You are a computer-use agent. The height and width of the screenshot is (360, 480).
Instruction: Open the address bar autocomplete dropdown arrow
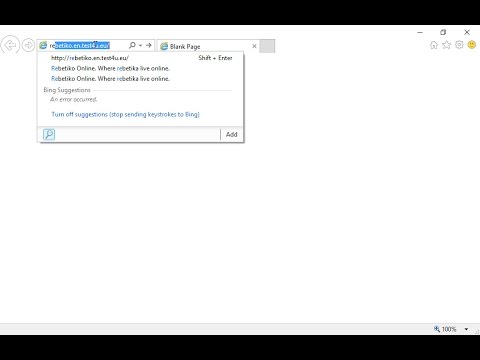click(x=140, y=45)
